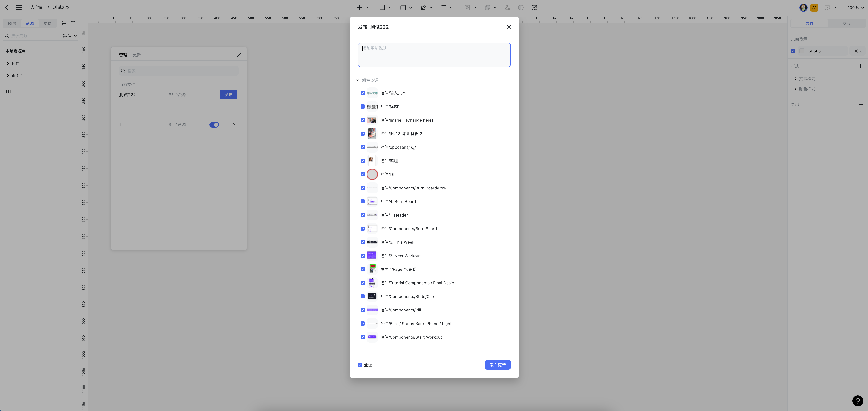
Task: Select the text tool
Action: point(444,7)
